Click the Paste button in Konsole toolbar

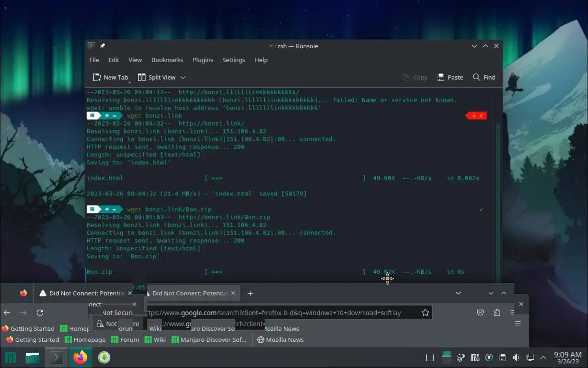tap(450, 77)
